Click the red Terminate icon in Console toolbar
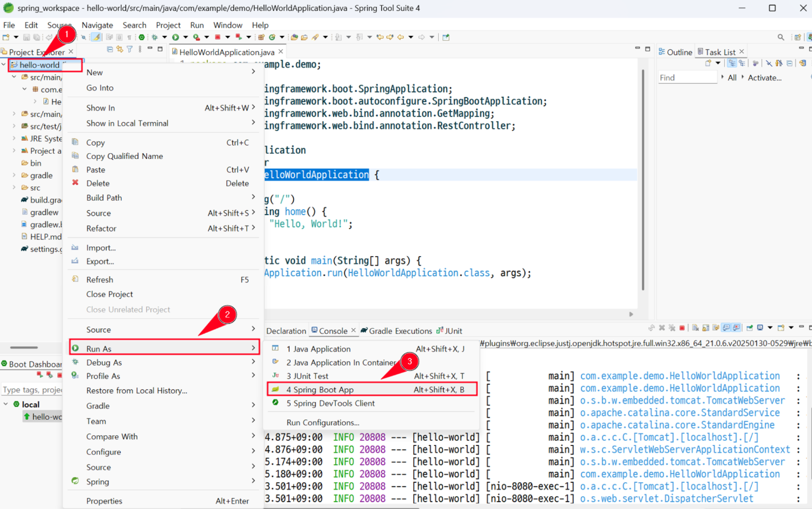 682,328
